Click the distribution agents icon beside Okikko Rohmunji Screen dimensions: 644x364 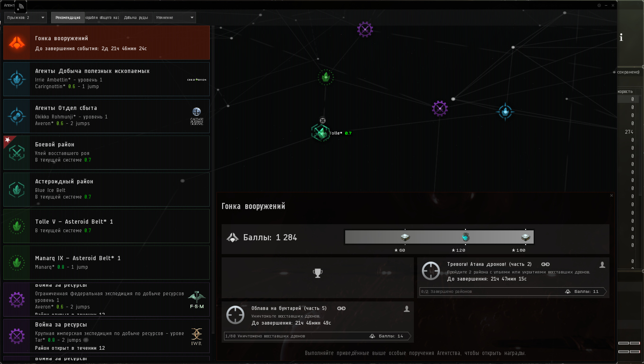17,116
